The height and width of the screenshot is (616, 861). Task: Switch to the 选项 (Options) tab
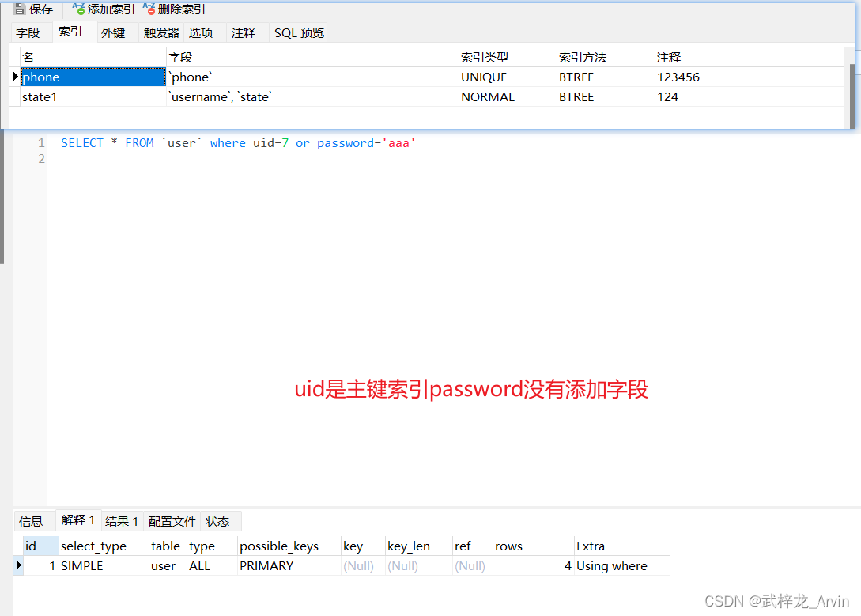[201, 32]
